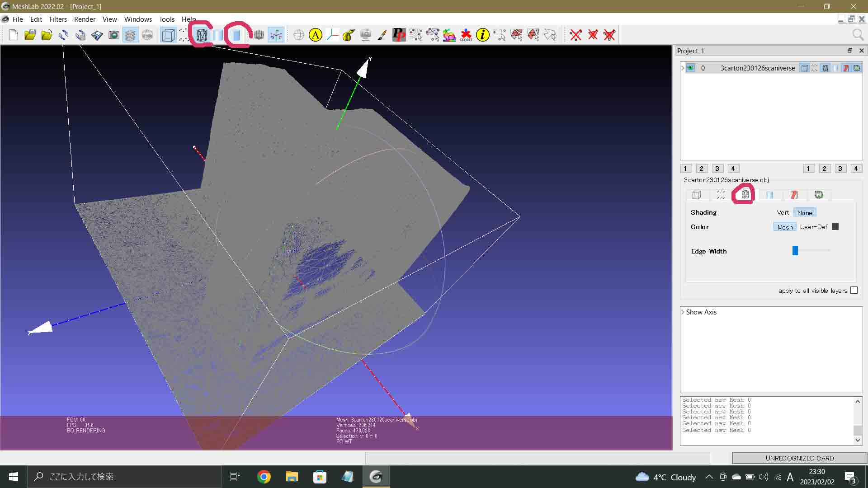Set Shading to Vert instead of None
The width and height of the screenshot is (868, 488).
click(783, 212)
